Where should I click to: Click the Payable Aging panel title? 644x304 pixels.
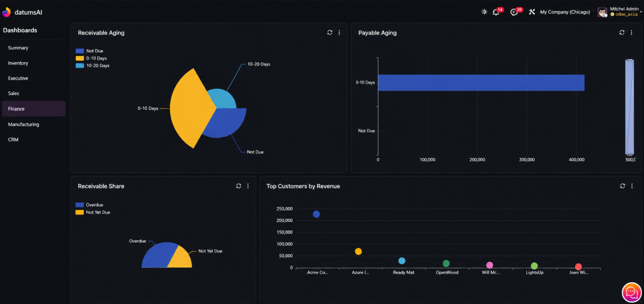(377, 33)
